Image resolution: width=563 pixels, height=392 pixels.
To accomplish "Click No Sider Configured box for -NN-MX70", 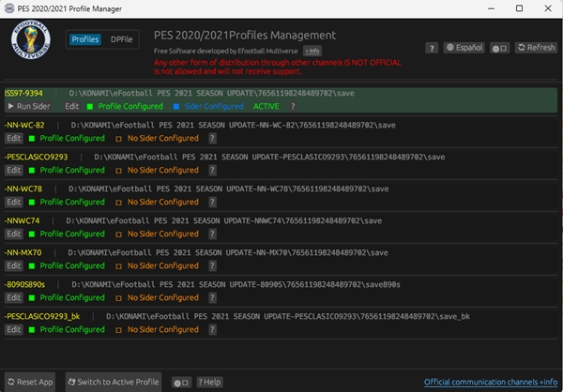I will 119,266.
